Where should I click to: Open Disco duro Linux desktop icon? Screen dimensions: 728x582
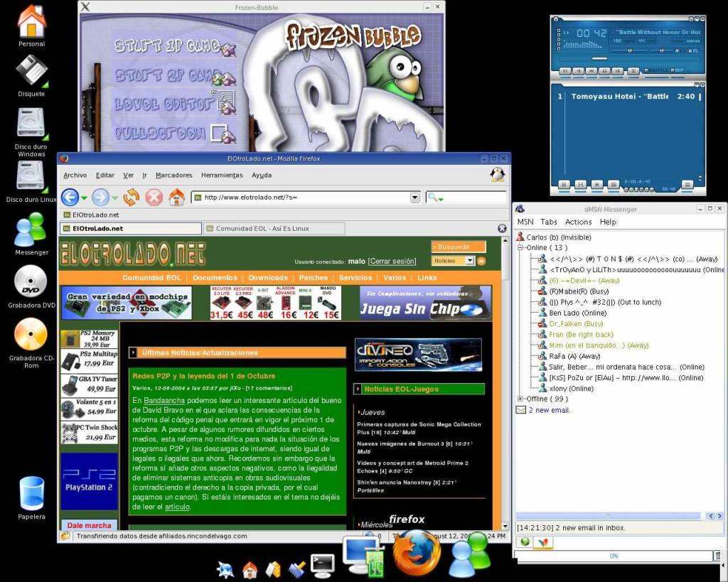31,182
